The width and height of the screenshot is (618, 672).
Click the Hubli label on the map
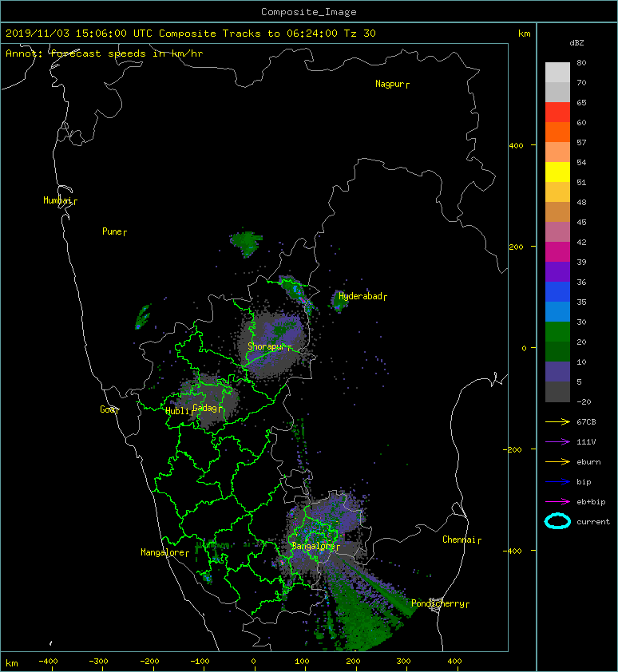(x=179, y=411)
